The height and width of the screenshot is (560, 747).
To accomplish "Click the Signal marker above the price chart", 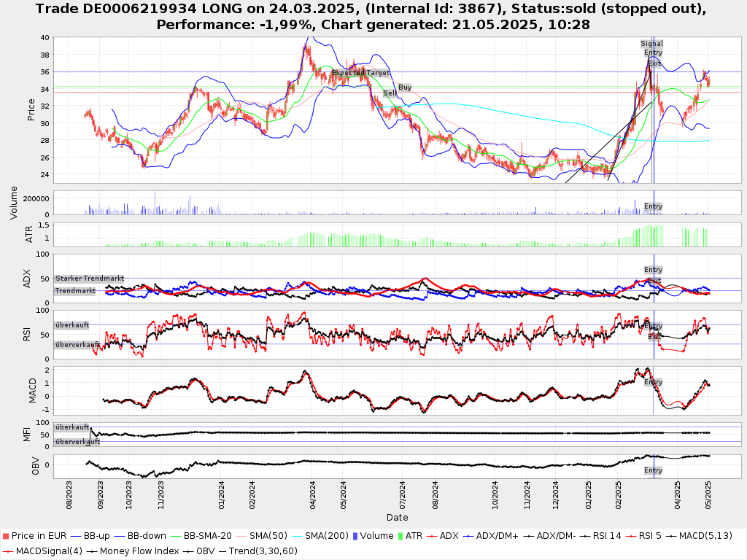I will coord(651,44).
